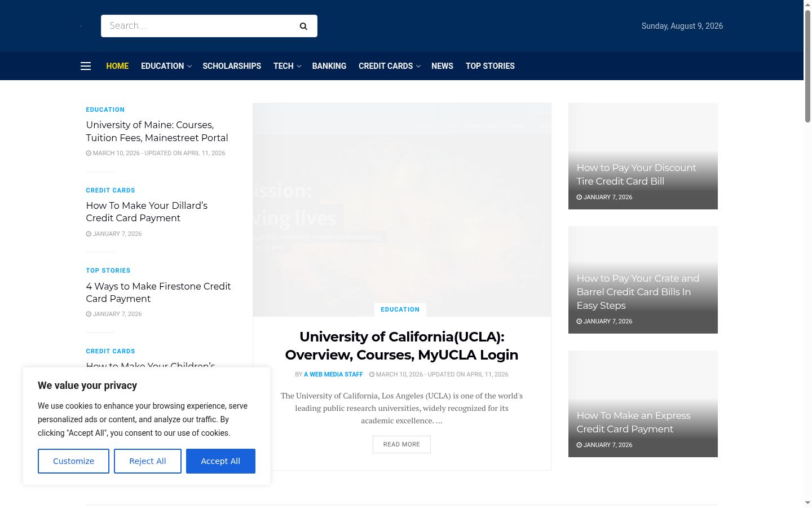
Task: Accept all cookies
Action: click(x=220, y=461)
